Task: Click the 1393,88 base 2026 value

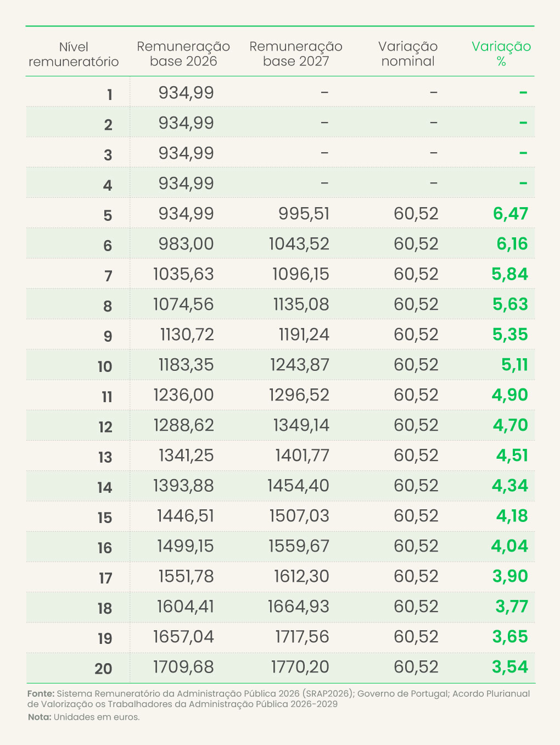Action: (x=183, y=486)
